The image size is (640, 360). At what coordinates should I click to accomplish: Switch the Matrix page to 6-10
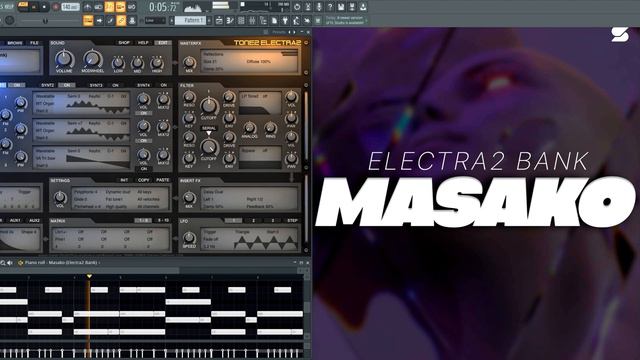click(163, 220)
